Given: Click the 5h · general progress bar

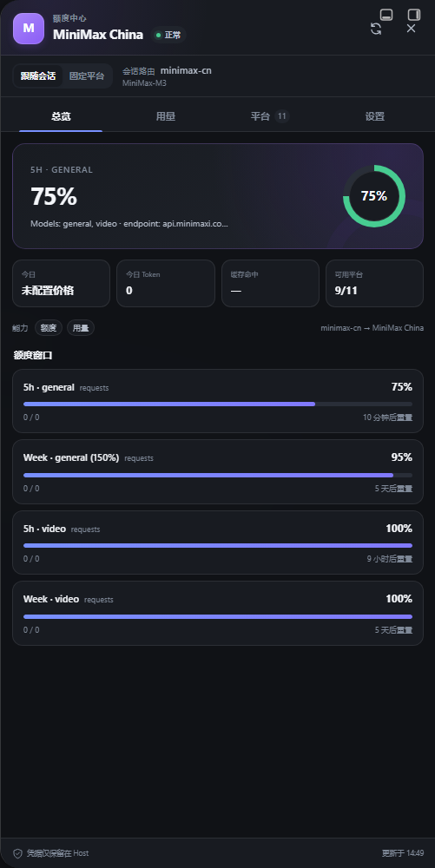Looking at the screenshot, I should (x=217, y=404).
